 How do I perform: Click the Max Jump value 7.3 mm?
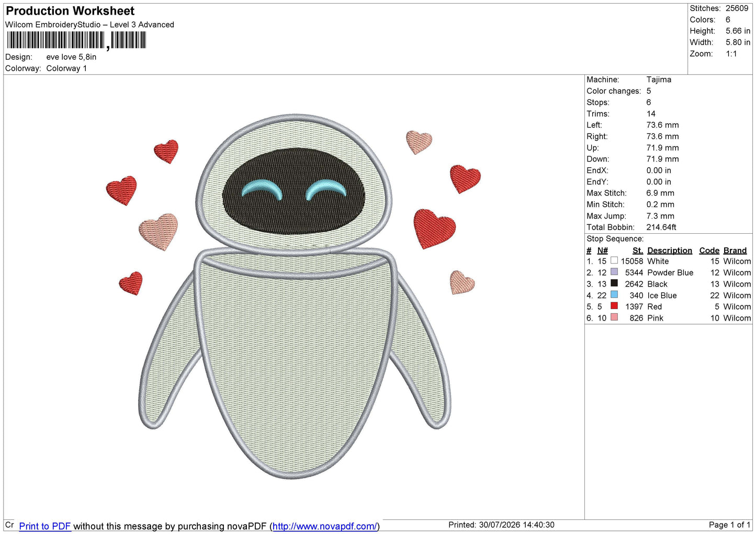click(x=660, y=216)
